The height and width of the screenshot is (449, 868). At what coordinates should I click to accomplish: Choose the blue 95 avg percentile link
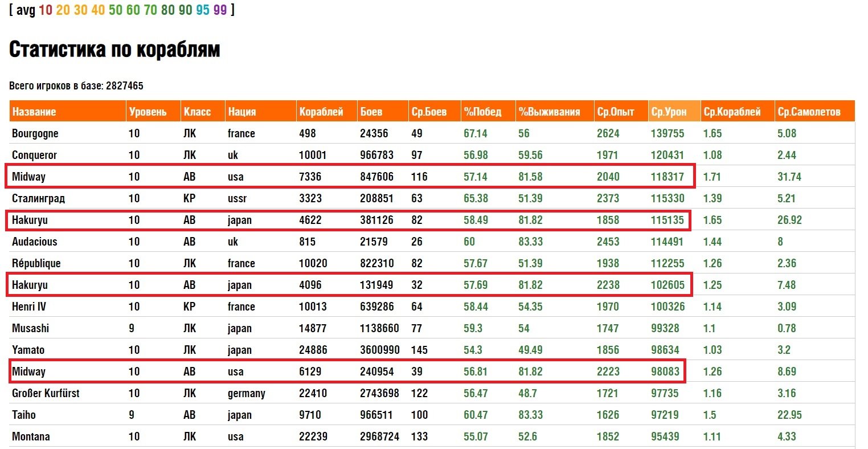203,10
